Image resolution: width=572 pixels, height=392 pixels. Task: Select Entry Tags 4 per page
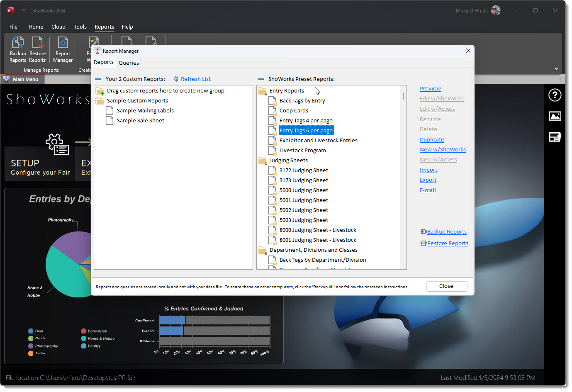(x=306, y=121)
